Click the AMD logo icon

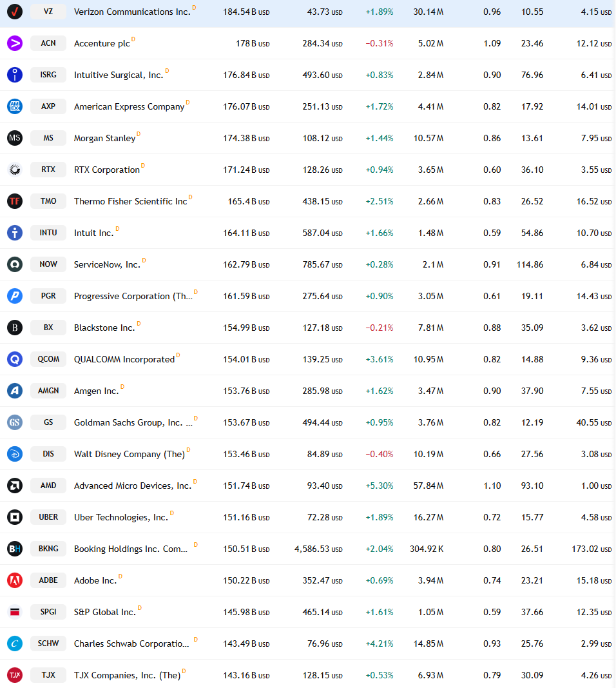(14, 486)
